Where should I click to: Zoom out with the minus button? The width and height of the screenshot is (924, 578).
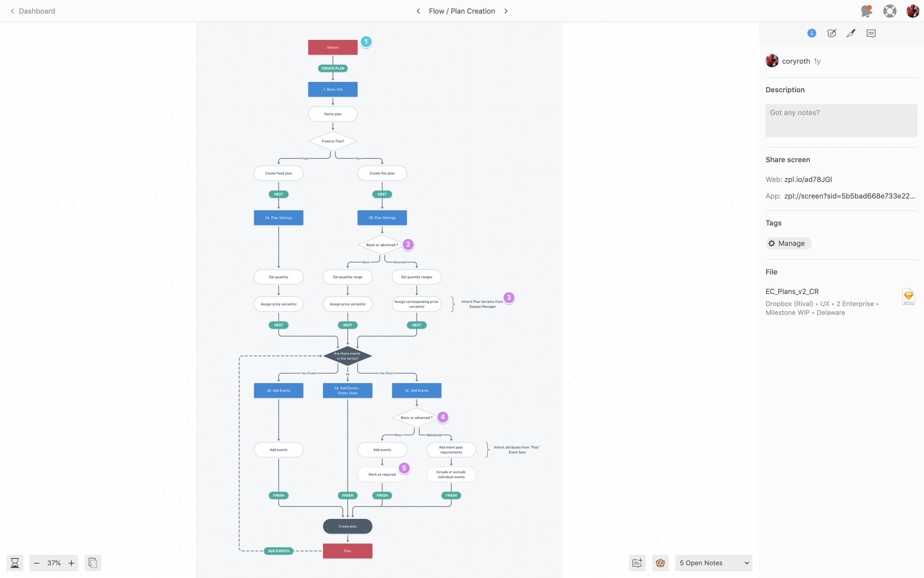(37, 563)
